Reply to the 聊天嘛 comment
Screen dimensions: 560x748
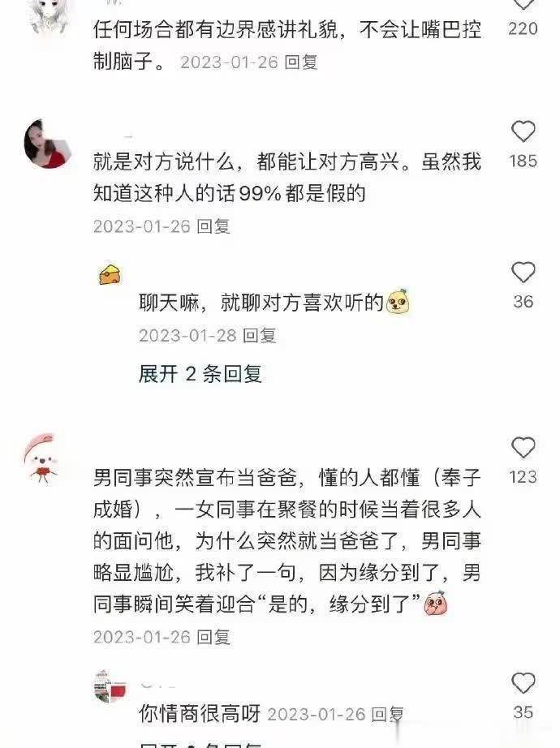point(260,335)
